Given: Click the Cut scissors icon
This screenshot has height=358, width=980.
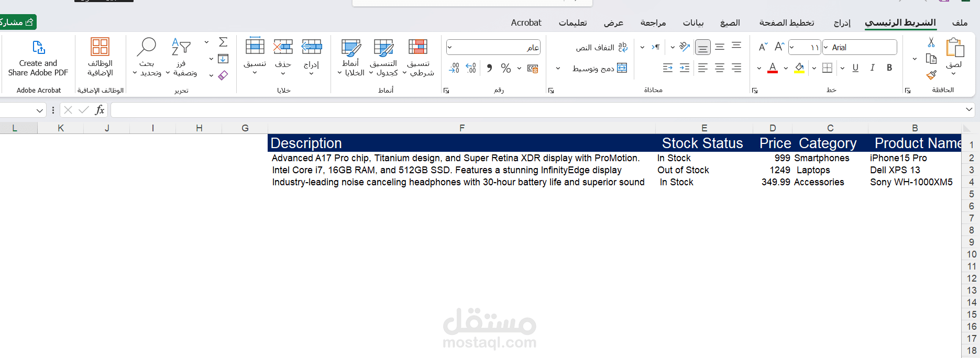Looking at the screenshot, I should pos(931,42).
